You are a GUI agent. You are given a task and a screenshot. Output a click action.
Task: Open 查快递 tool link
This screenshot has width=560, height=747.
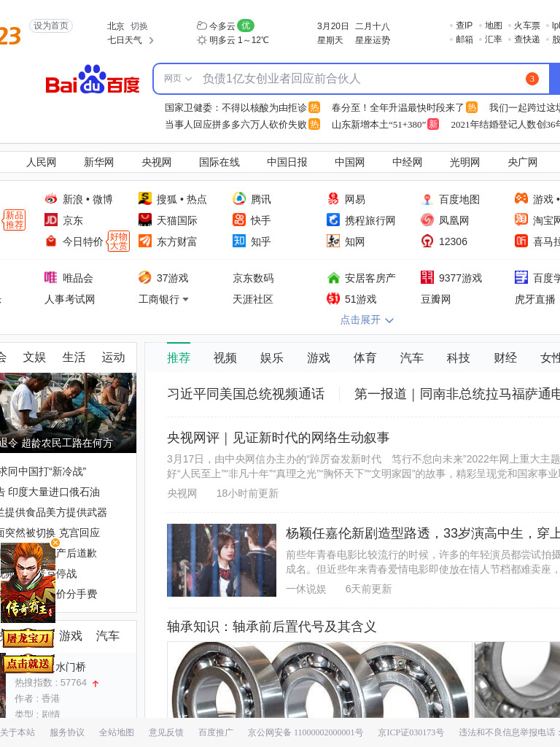point(526,39)
